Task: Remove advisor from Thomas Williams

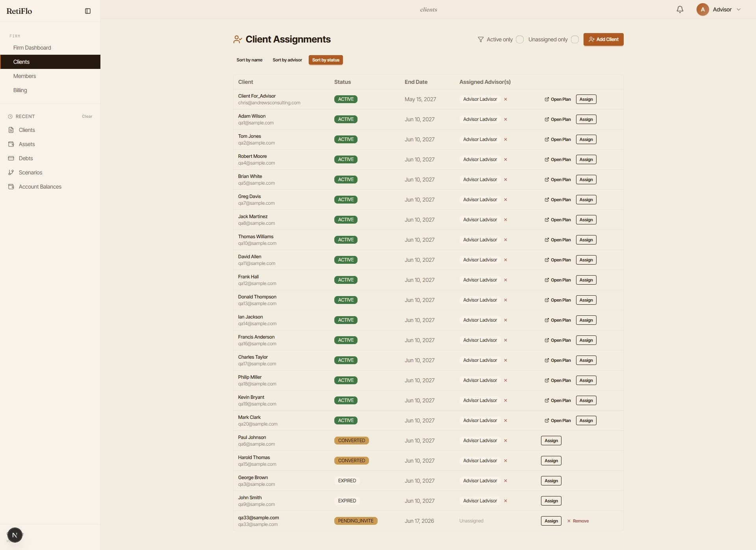Action: (x=505, y=240)
